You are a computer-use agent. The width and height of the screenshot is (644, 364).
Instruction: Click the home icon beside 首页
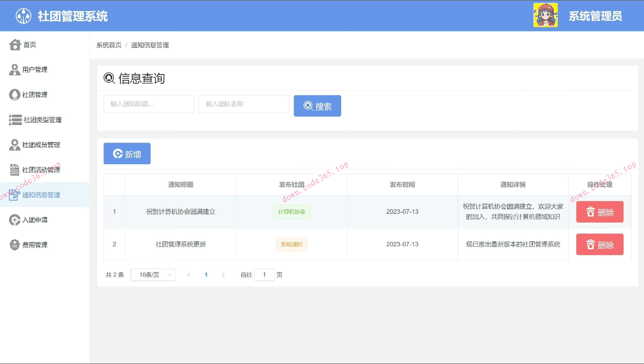pos(15,45)
